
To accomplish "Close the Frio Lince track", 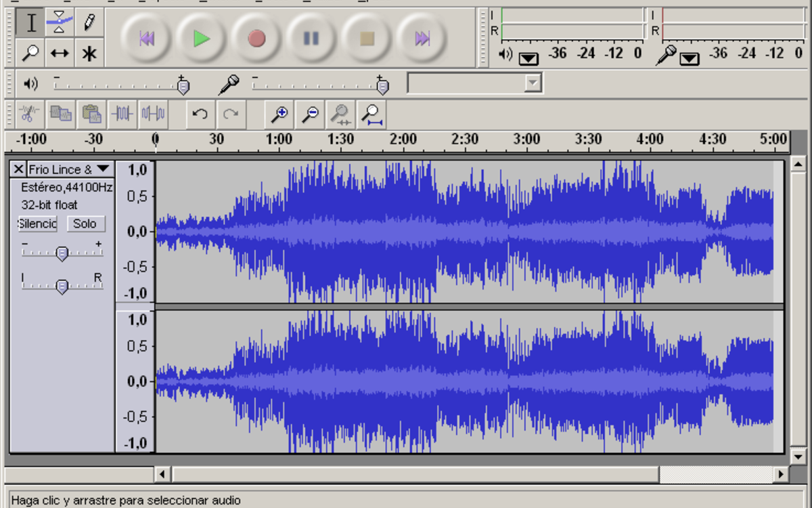I will point(18,169).
